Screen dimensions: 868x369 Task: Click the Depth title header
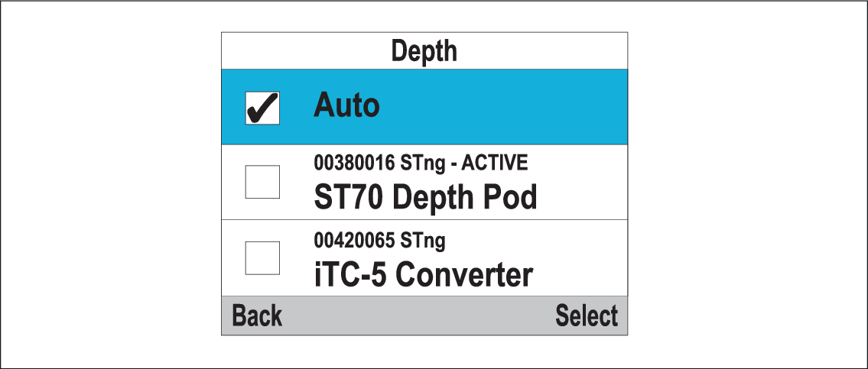424,51
